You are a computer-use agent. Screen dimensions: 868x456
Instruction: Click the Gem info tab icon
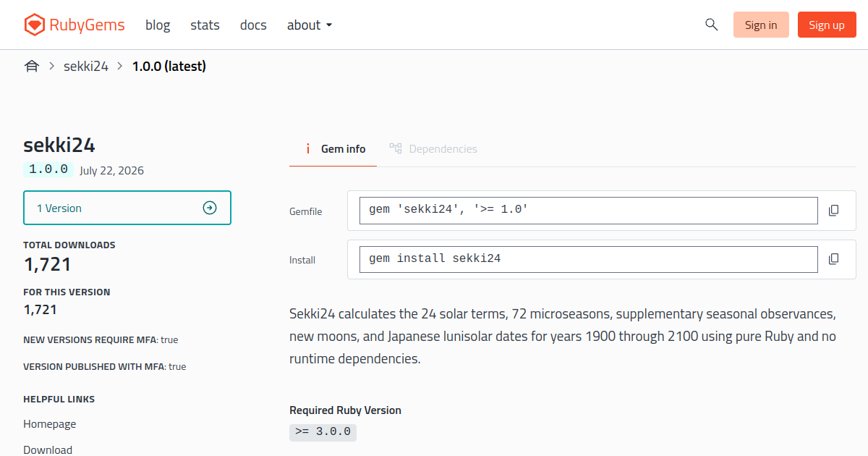point(307,148)
